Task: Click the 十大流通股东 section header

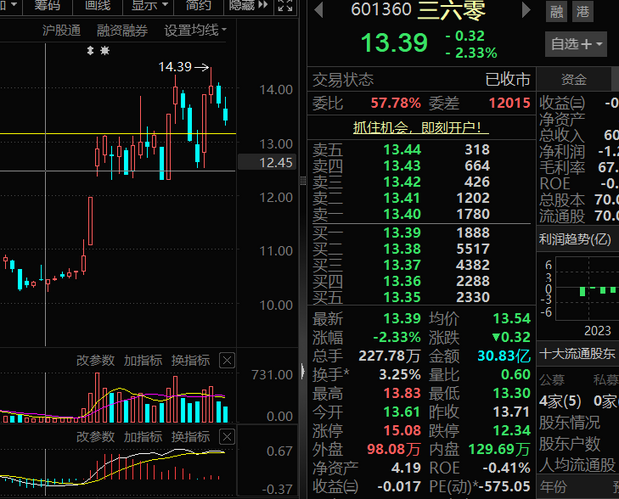Action: pyautogui.click(x=578, y=354)
